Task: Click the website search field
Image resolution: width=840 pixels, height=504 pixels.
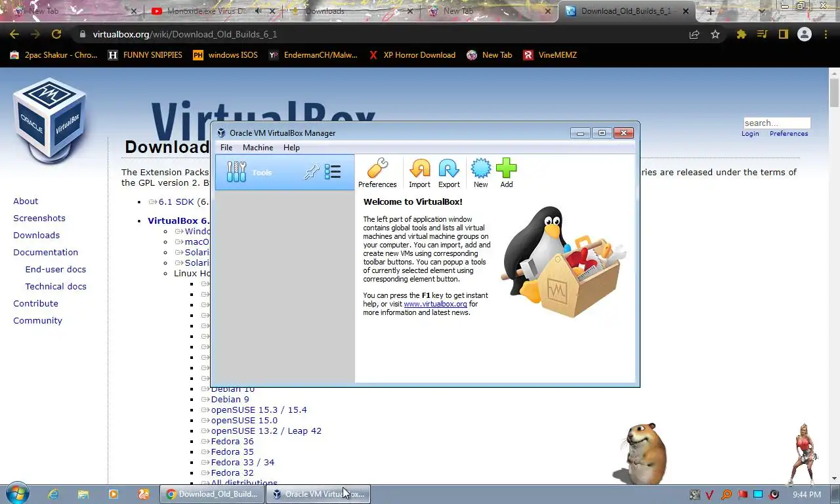Action: 777,123
